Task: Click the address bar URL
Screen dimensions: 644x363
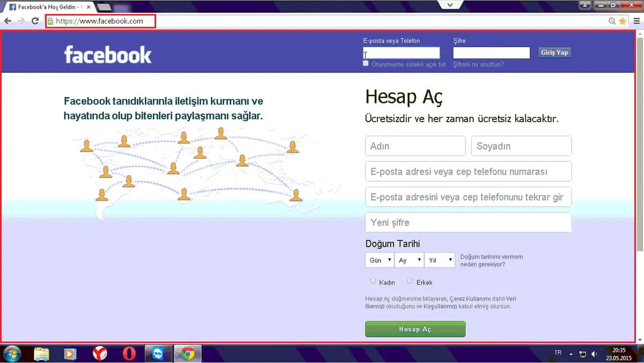Action: point(100,21)
